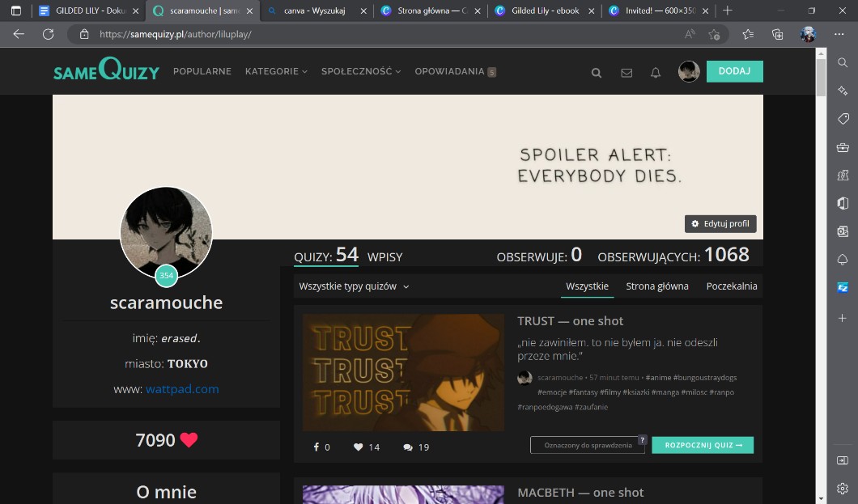The image size is (858, 504).
Task: Click the TRUST quiz thumbnail image
Action: tap(403, 372)
